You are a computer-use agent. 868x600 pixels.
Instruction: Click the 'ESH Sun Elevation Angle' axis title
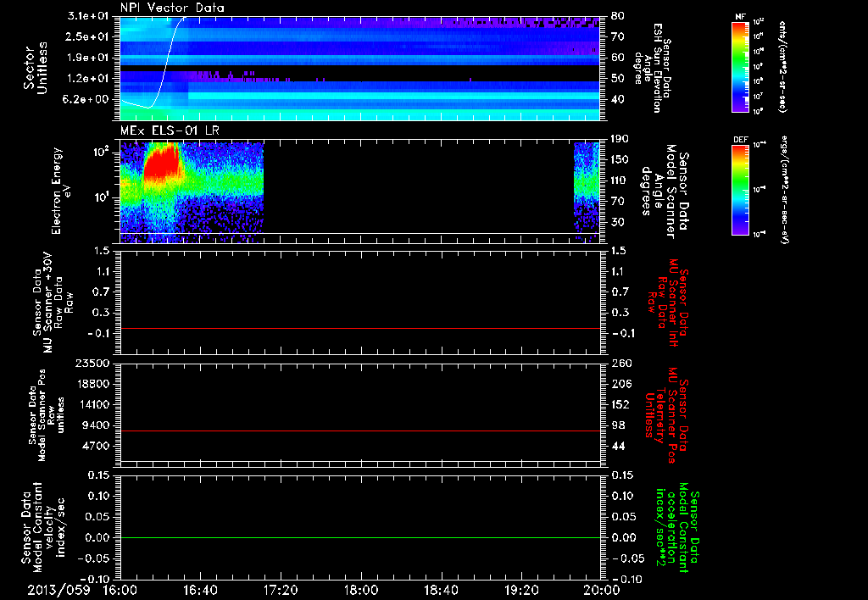click(x=652, y=68)
